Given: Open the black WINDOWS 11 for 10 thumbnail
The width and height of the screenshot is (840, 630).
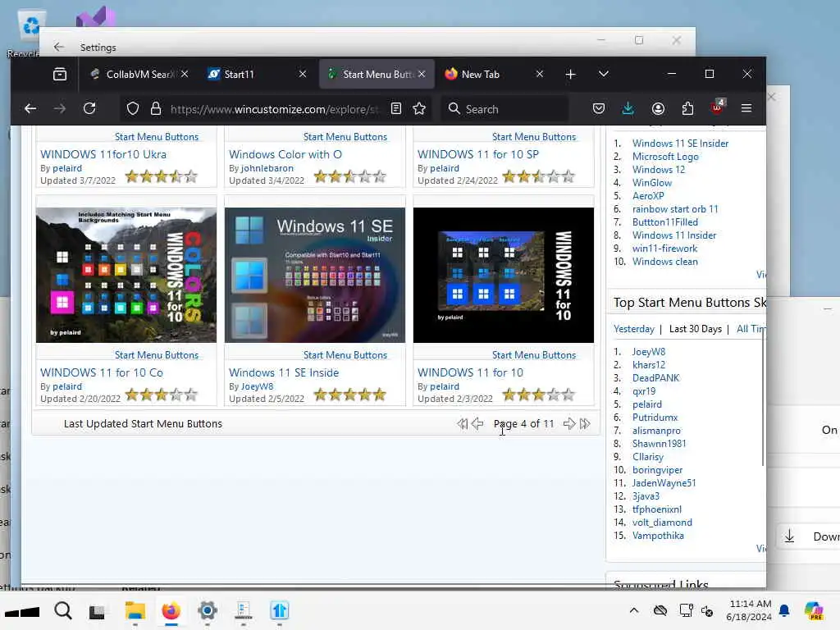Looking at the screenshot, I should pos(504,275).
